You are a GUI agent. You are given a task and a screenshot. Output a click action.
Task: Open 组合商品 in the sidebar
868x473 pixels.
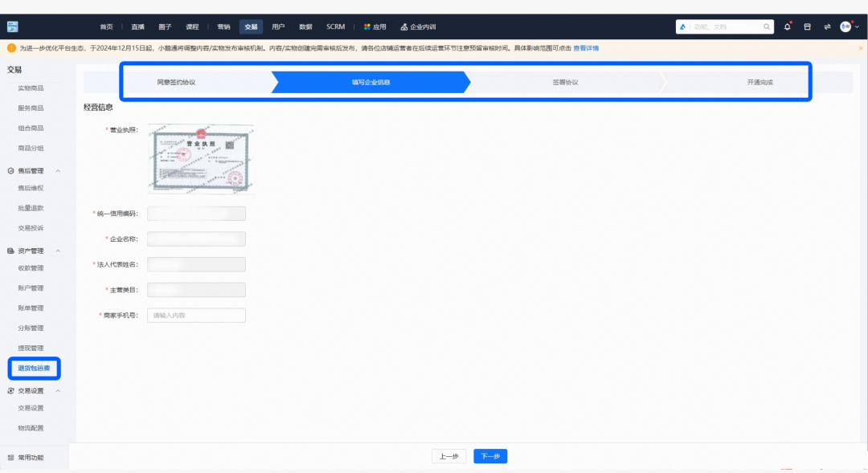click(x=31, y=128)
